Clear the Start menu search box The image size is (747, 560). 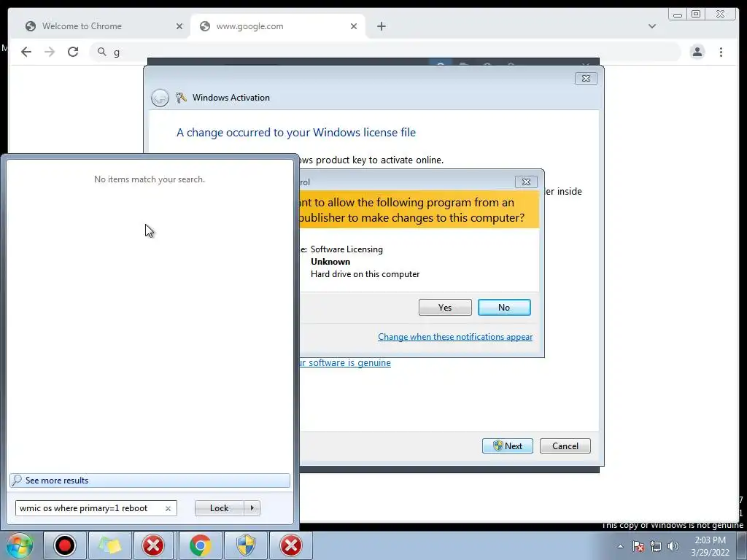[168, 508]
